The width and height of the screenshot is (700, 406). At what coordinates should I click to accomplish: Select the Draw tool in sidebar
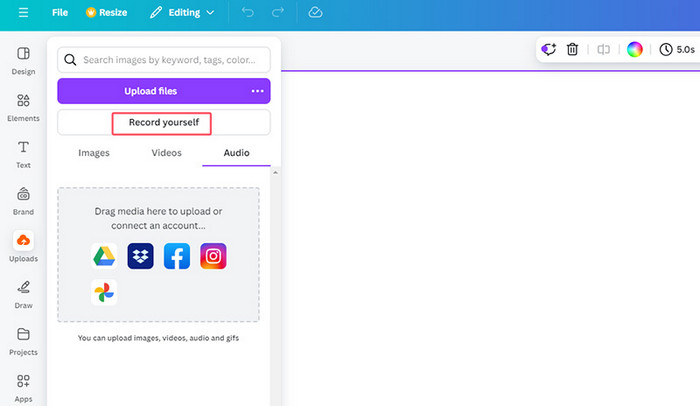tap(23, 293)
